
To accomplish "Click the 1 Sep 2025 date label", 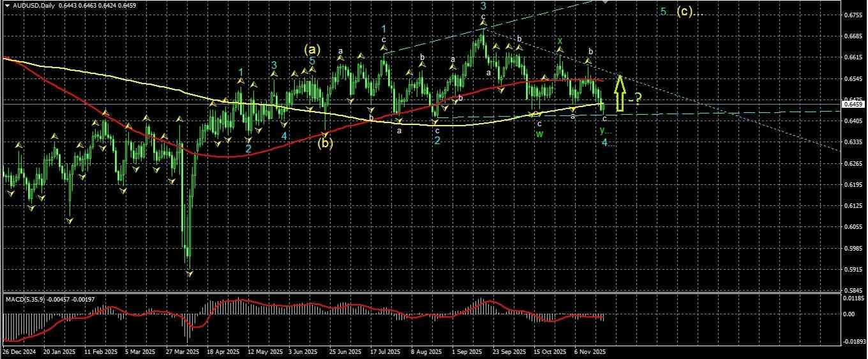I will click(x=468, y=351).
